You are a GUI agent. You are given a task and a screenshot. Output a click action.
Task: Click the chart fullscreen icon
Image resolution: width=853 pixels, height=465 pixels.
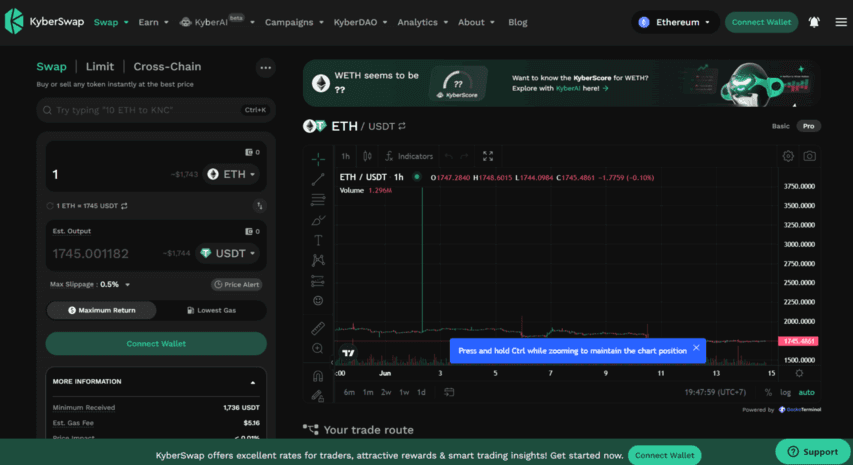tap(488, 156)
